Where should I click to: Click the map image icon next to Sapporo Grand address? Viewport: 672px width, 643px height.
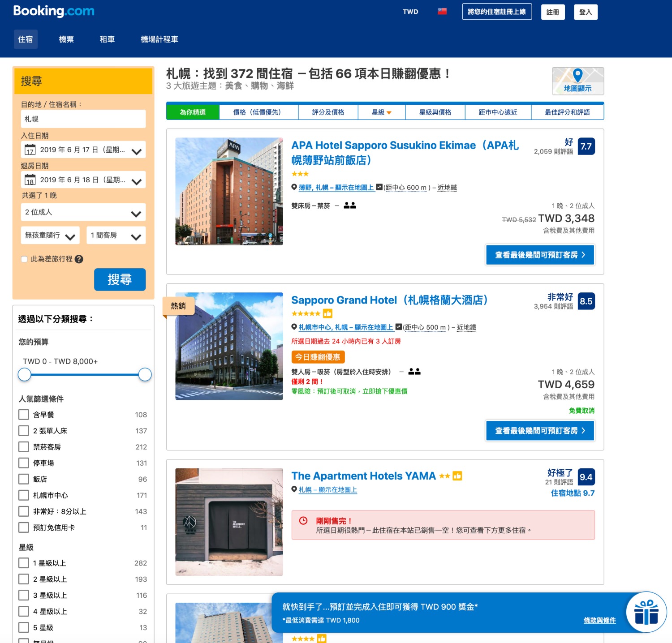[x=398, y=327]
